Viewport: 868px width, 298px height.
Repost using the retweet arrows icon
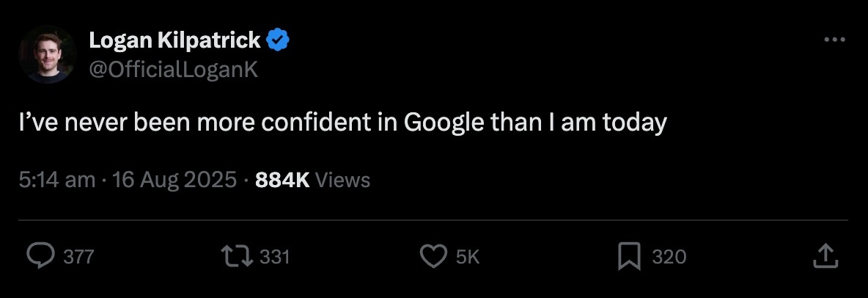tap(238, 256)
